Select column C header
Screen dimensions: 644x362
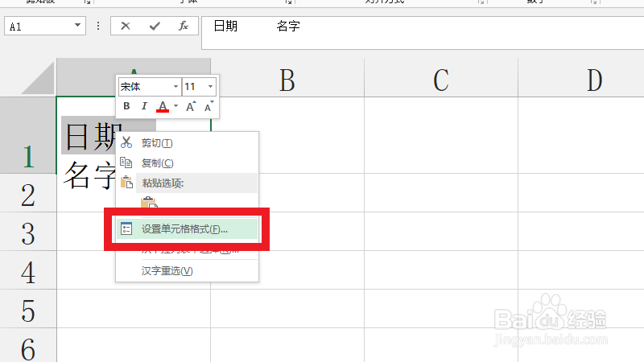click(x=440, y=78)
